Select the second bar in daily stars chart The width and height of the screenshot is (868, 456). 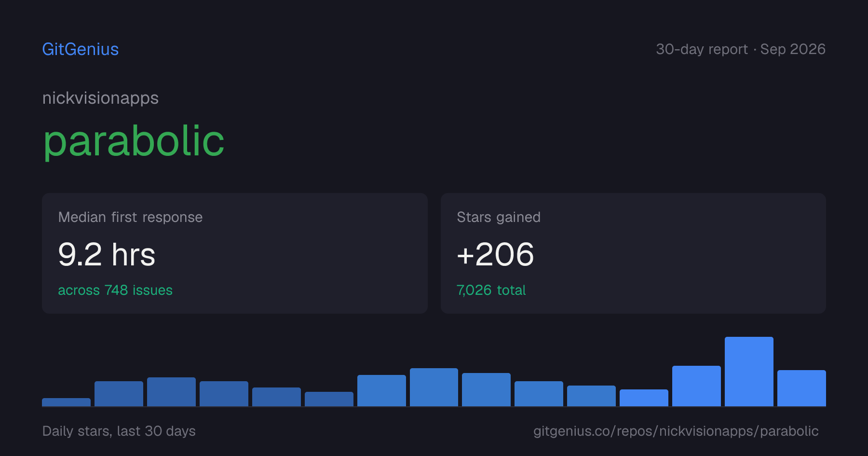click(x=119, y=394)
